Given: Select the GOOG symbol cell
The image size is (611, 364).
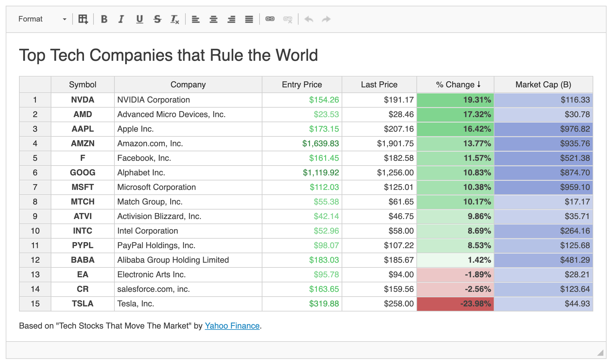Looking at the screenshot, I should click(83, 173).
